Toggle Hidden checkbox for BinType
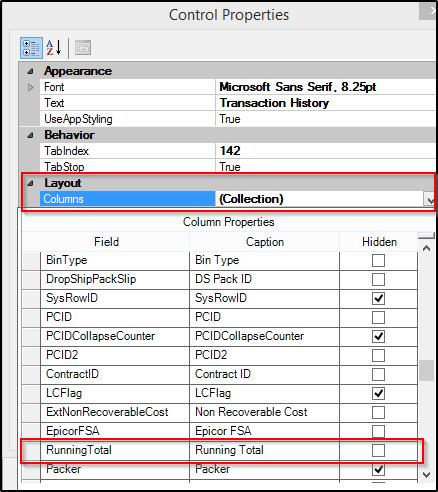The width and height of the screenshot is (438, 492). [378, 260]
